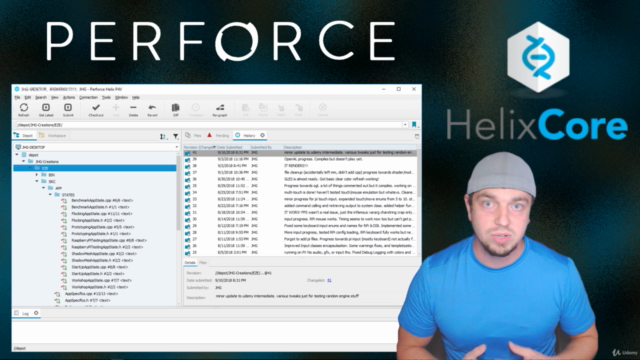640x360 pixels.
Task: Click revision 36 row icon
Action: coord(187,179)
